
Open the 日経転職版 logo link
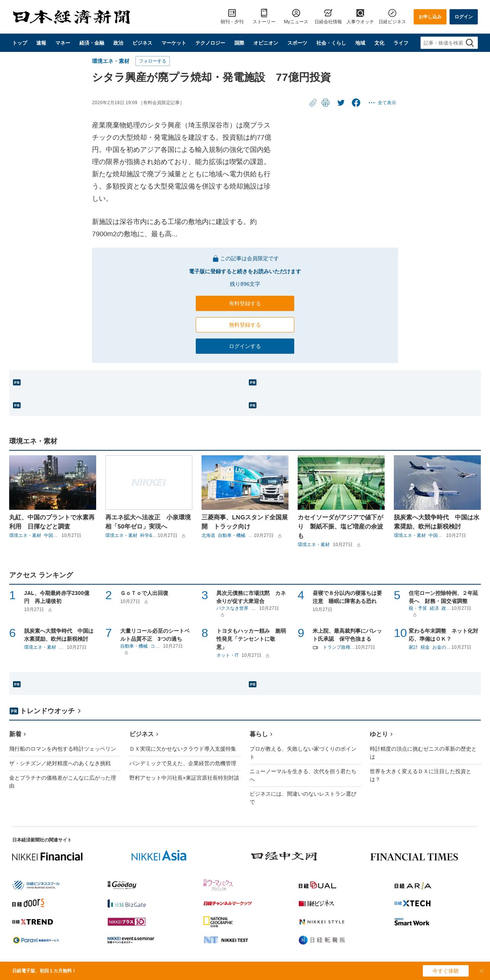[x=322, y=940]
